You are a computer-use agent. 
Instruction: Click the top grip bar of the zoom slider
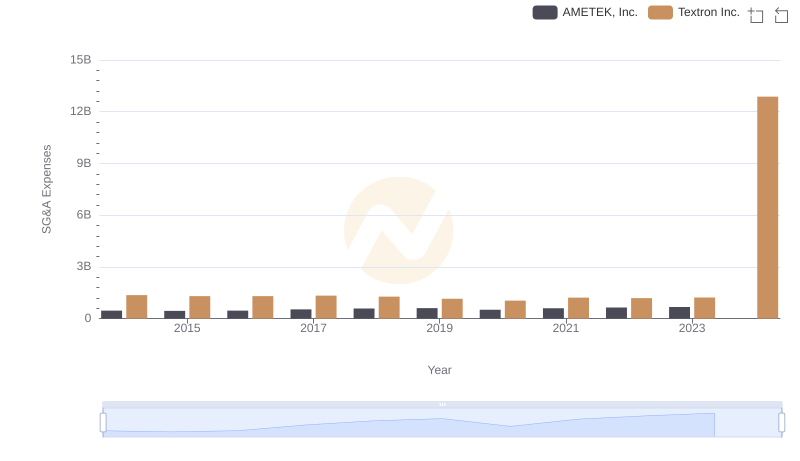click(442, 404)
